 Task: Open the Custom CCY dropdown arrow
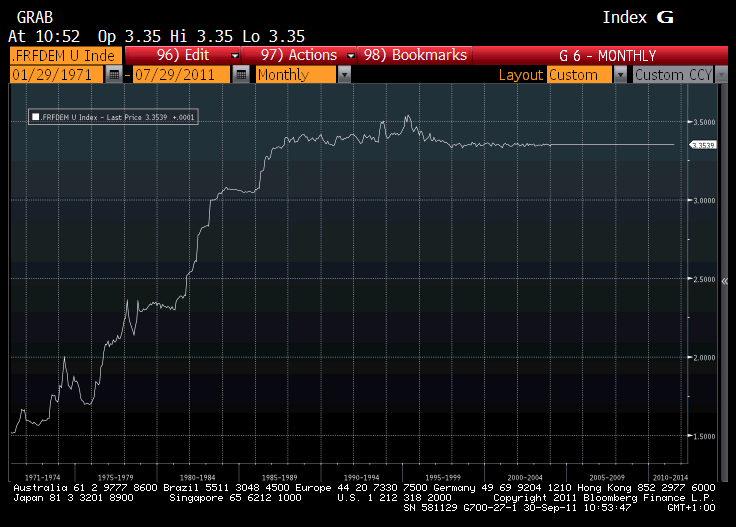click(722, 75)
